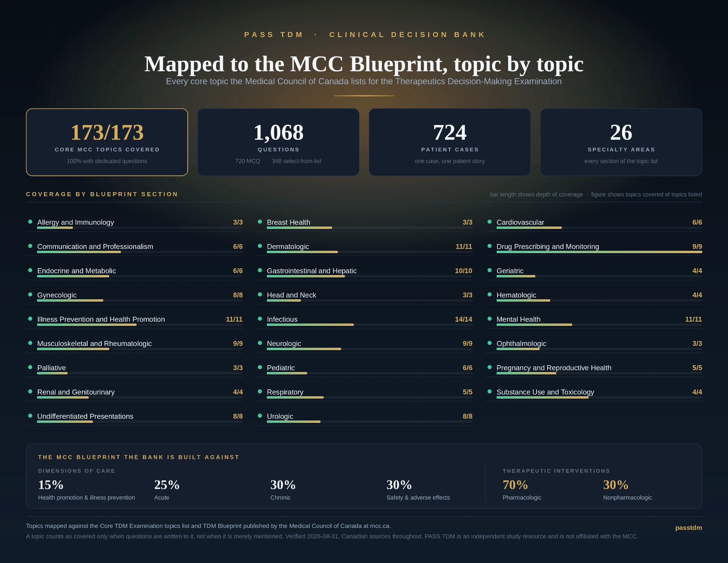This screenshot has width=728, height=563.
Task: Select the Ophthalmologic label
Action: 521,344
